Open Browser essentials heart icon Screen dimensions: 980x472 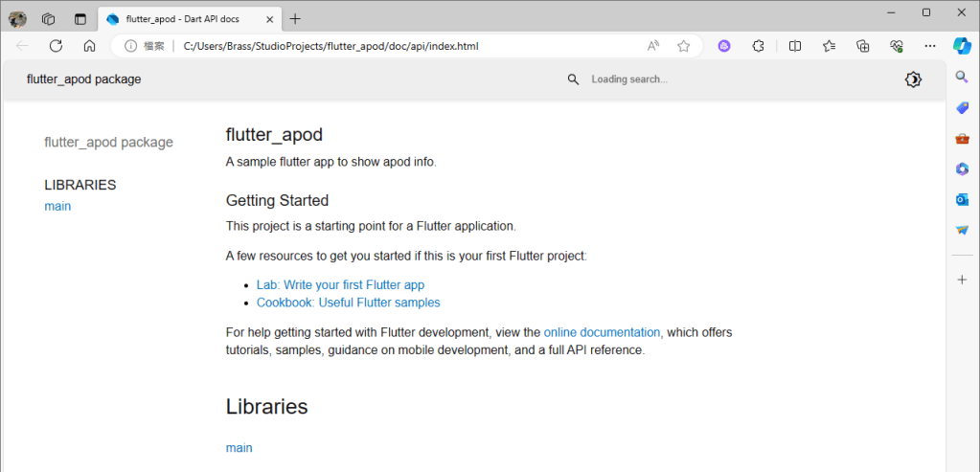point(896,46)
